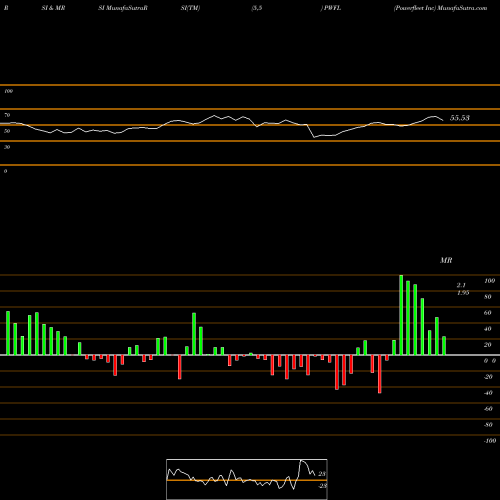Viewport: 500px width, 500px height.
Task: Click the MR axis label -40
Action: pos(488,393)
